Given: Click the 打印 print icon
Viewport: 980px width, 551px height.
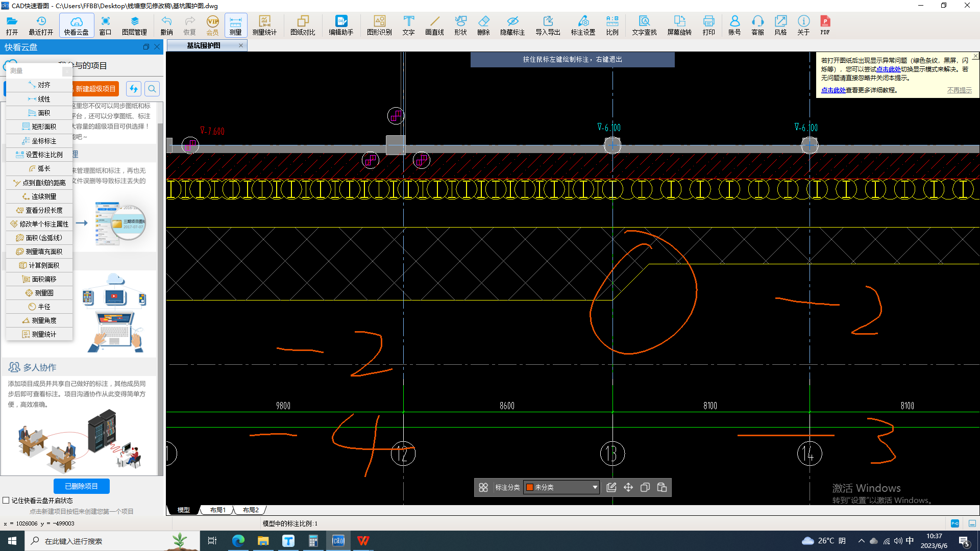Looking at the screenshot, I should click(708, 25).
